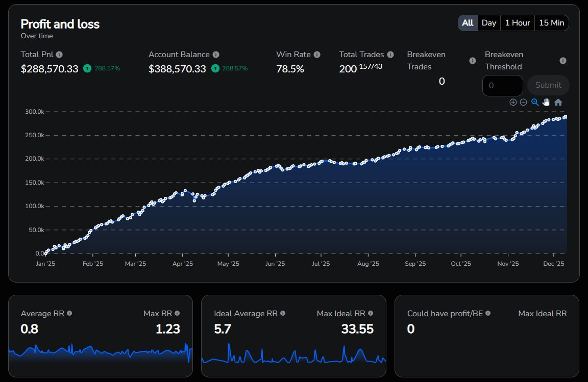Click the zoom-in plus icon above the chart
The image size is (588, 382).
[x=513, y=103]
